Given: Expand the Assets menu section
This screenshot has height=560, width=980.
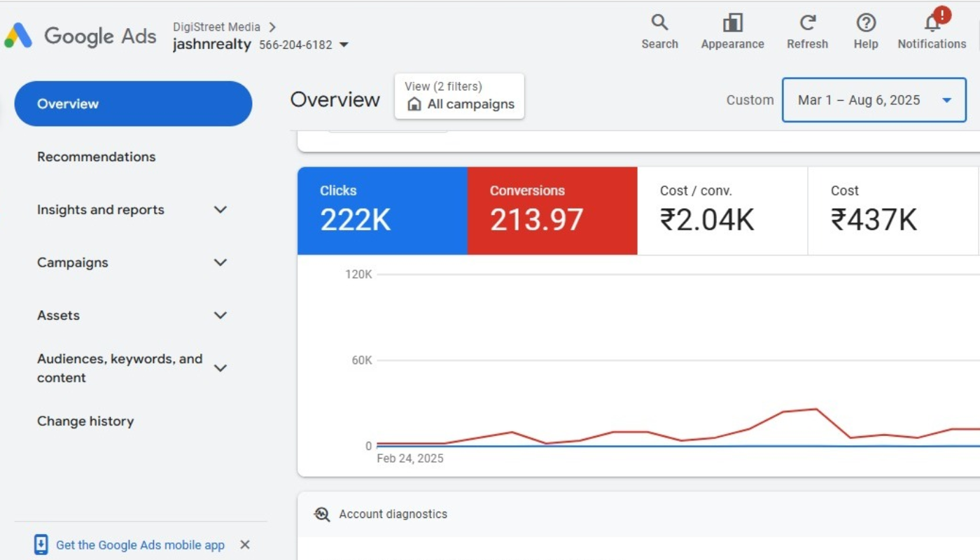Looking at the screenshot, I should pyautogui.click(x=220, y=316).
